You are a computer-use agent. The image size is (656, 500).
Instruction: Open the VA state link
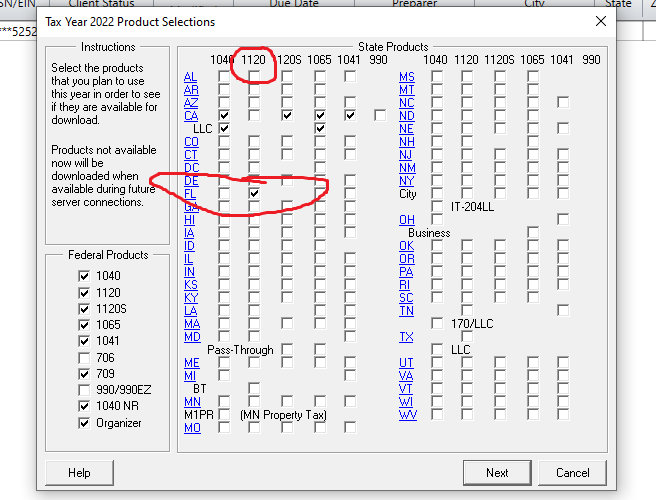[406, 376]
